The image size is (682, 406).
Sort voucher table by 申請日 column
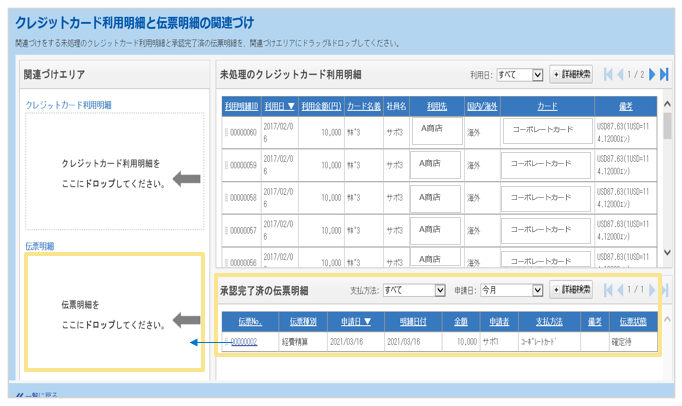[x=356, y=322]
